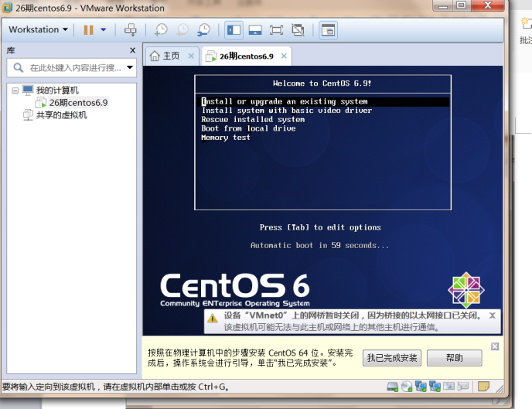Viewport: 532px width, 409px height.
Task: Select 我的计算机 in the library
Action: (57, 90)
